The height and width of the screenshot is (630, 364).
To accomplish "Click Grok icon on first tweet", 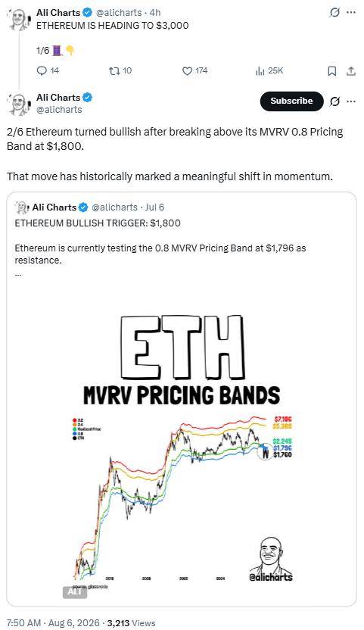I will tap(334, 13).
